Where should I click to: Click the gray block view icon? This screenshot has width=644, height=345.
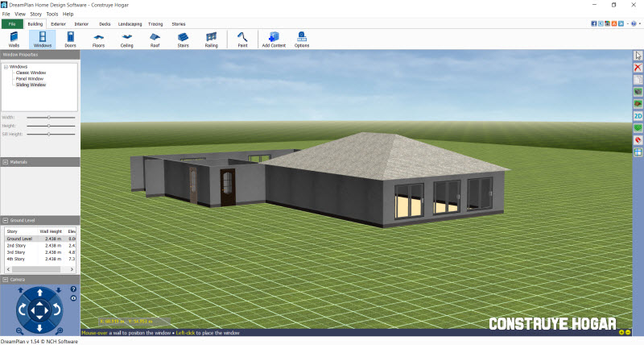point(638,92)
